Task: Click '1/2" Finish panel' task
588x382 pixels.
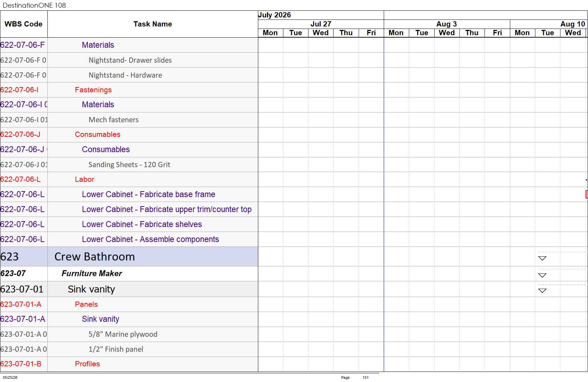Action: click(116, 349)
